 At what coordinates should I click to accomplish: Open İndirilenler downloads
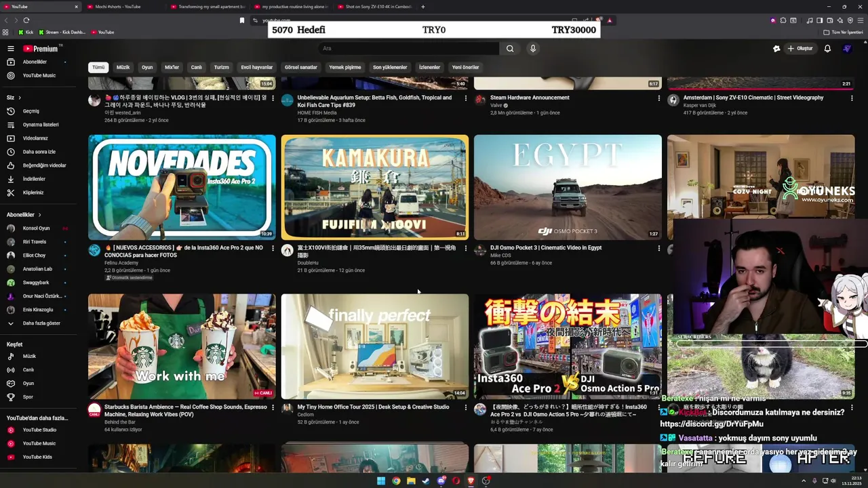pos(35,179)
